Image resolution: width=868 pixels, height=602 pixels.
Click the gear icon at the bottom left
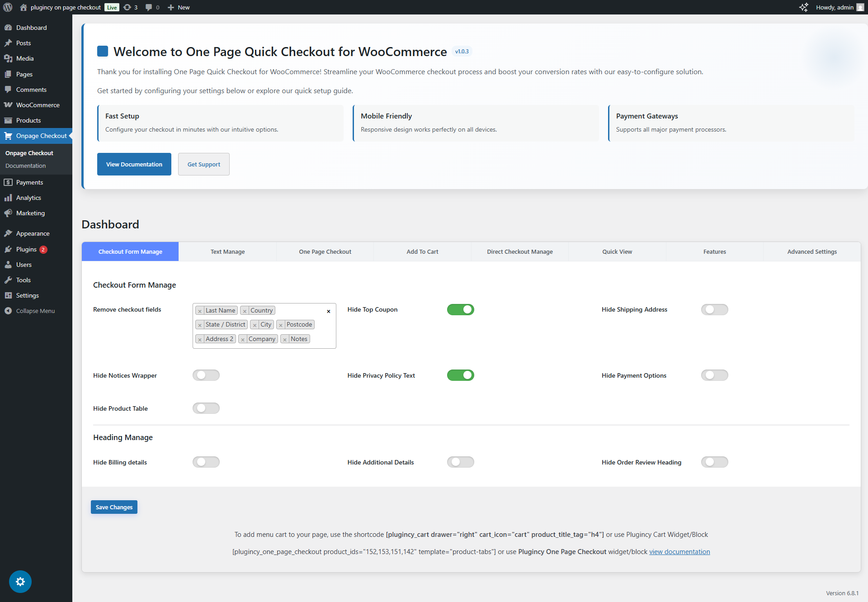(20, 582)
